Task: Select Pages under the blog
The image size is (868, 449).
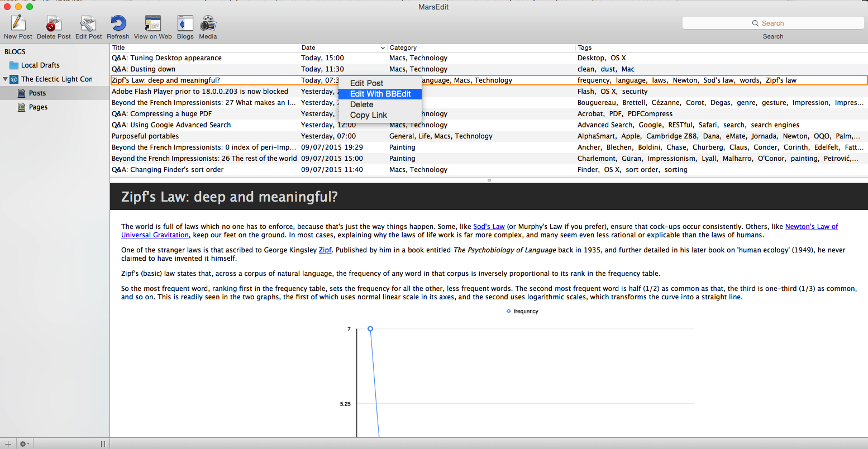Action: click(38, 107)
